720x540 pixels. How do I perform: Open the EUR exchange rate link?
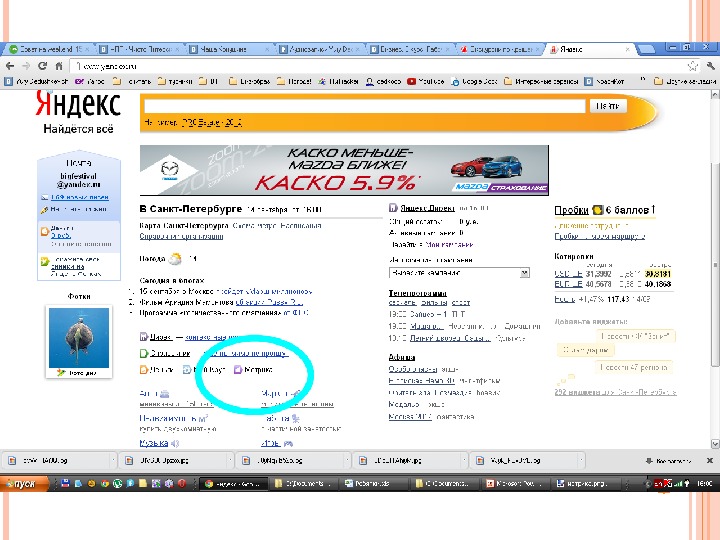click(568, 284)
